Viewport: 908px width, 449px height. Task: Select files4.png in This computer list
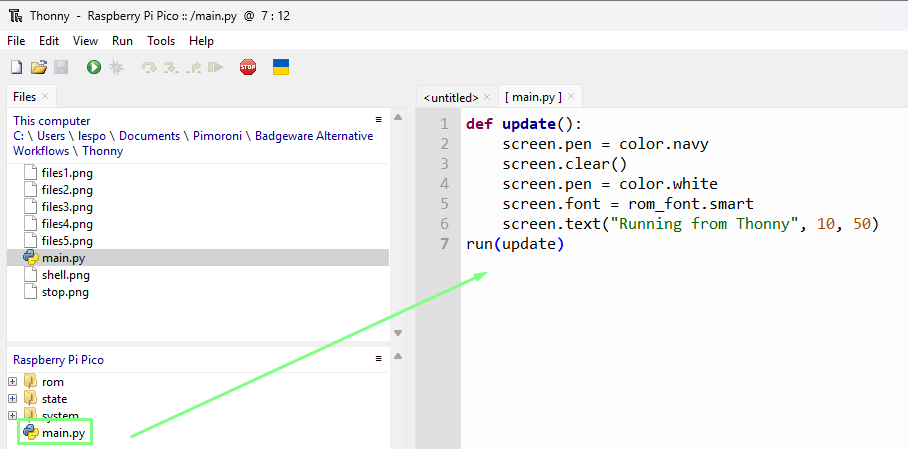click(67, 224)
